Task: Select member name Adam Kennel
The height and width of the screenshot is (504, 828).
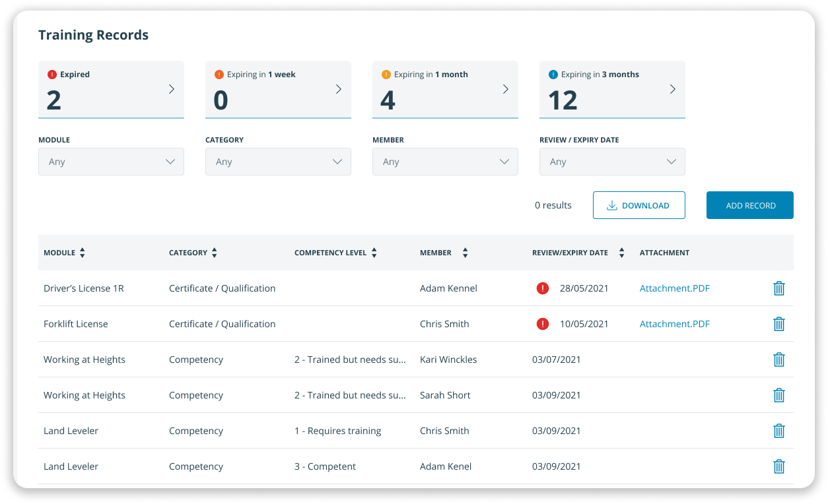Action: 448,288
